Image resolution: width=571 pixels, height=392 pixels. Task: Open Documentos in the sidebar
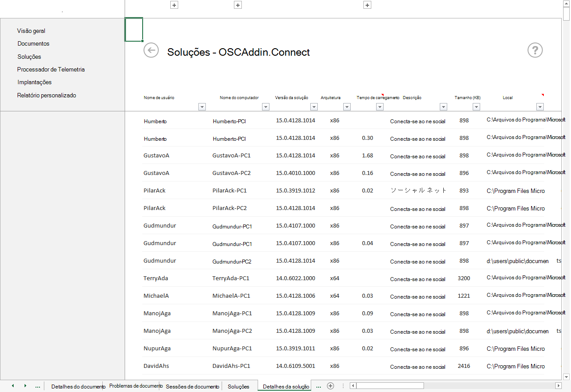click(33, 44)
